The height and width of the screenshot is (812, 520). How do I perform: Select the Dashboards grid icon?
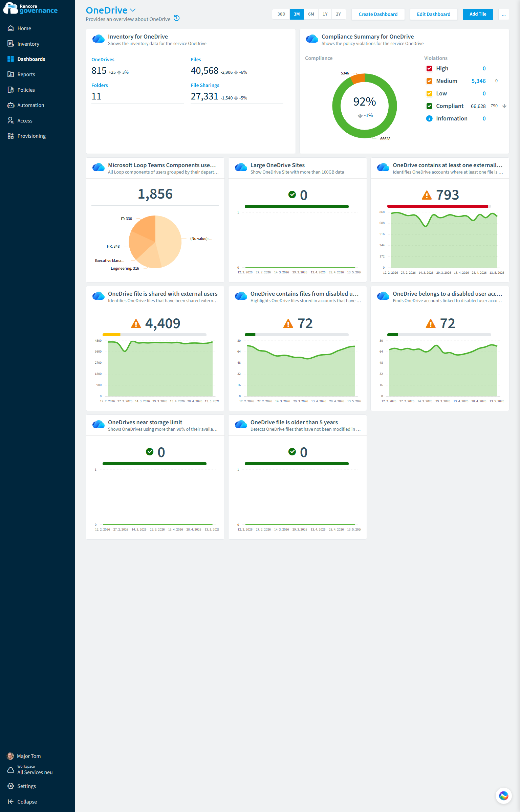point(10,59)
